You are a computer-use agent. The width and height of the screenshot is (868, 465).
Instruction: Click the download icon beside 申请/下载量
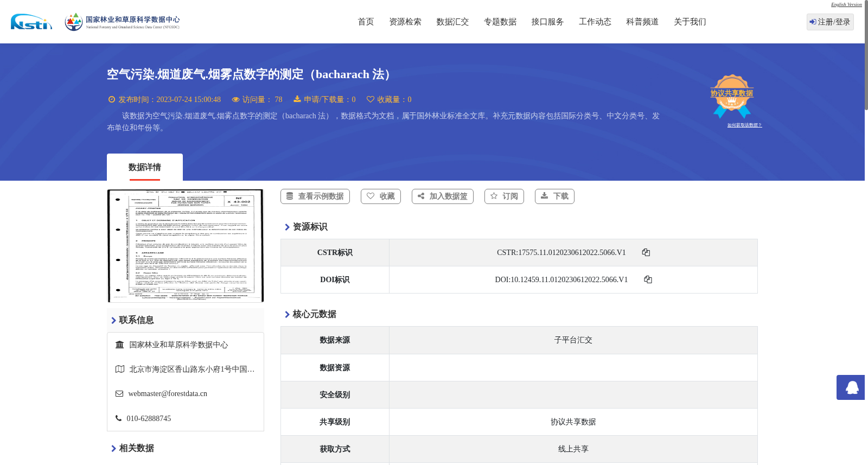pyautogui.click(x=297, y=99)
